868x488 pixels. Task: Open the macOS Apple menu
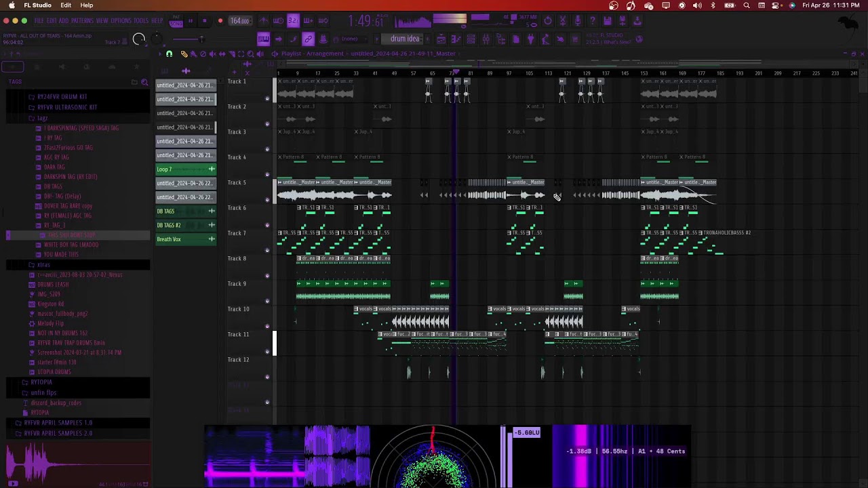(12, 5)
